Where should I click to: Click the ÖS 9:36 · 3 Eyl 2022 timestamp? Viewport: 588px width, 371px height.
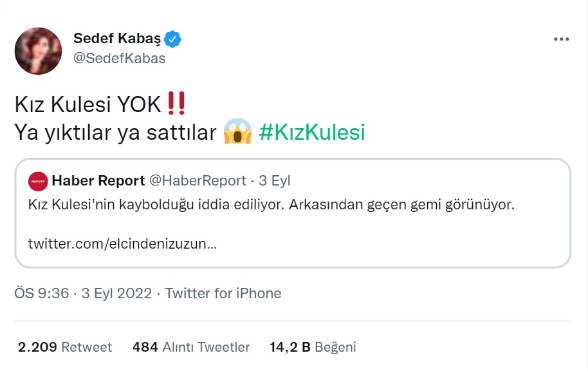[x=83, y=294]
